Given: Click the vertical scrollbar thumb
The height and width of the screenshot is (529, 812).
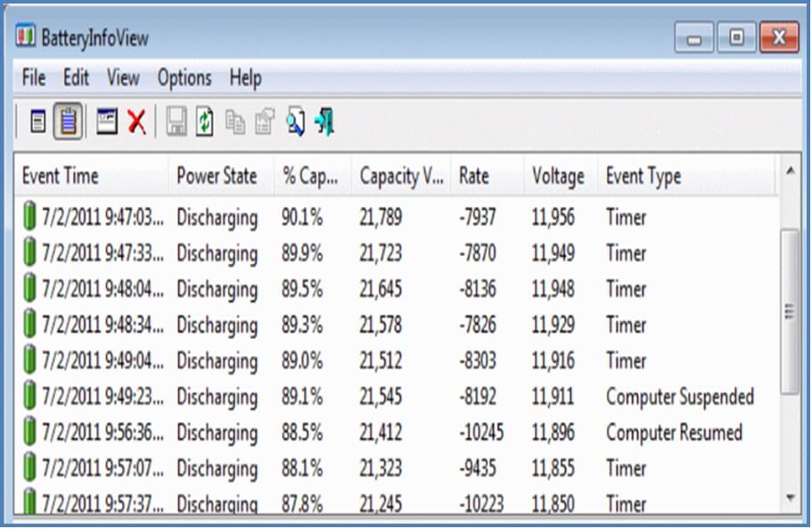Looking at the screenshot, I should point(791,311).
